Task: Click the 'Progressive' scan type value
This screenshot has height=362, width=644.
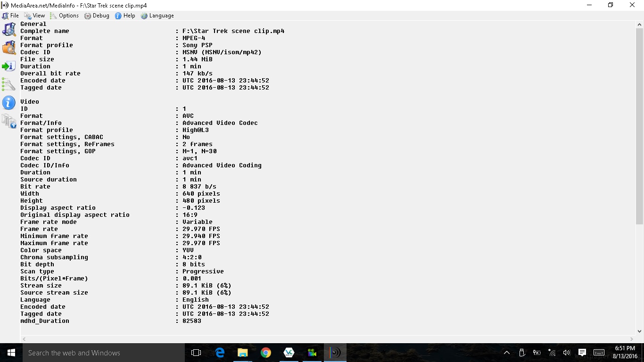Action: click(x=203, y=271)
